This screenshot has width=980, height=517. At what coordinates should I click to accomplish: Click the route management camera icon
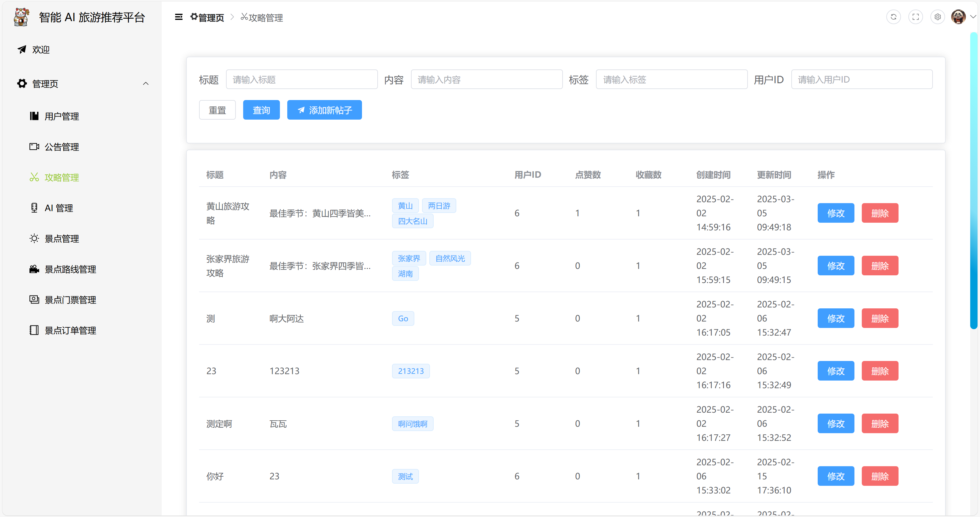pyautogui.click(x=34, y=269)
